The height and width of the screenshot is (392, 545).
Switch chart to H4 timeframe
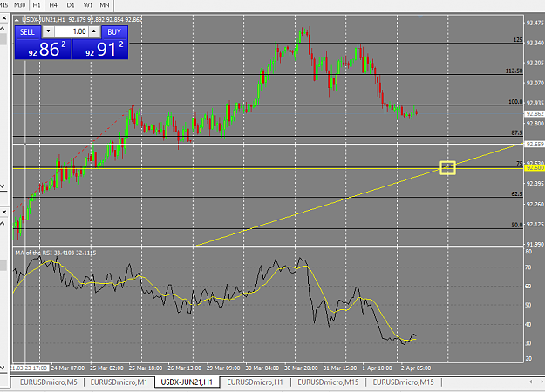(x=53, y=5)
